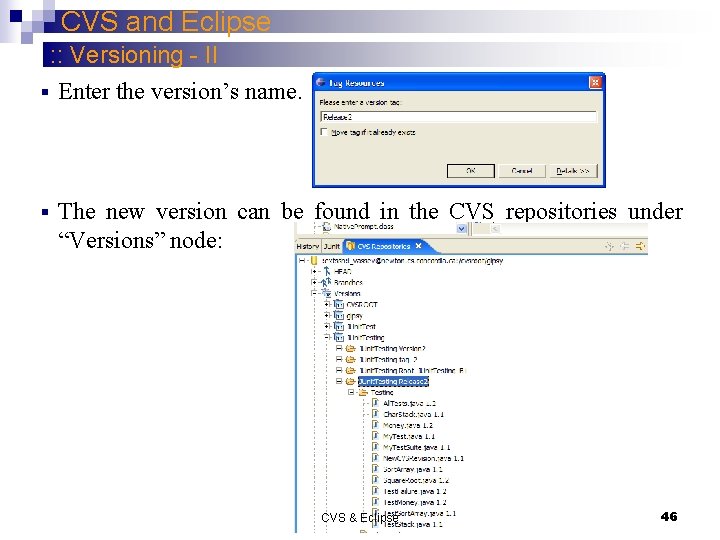Click the yellow repository location icon
Screen dimensions: 720x540
[x=314, y=261]
